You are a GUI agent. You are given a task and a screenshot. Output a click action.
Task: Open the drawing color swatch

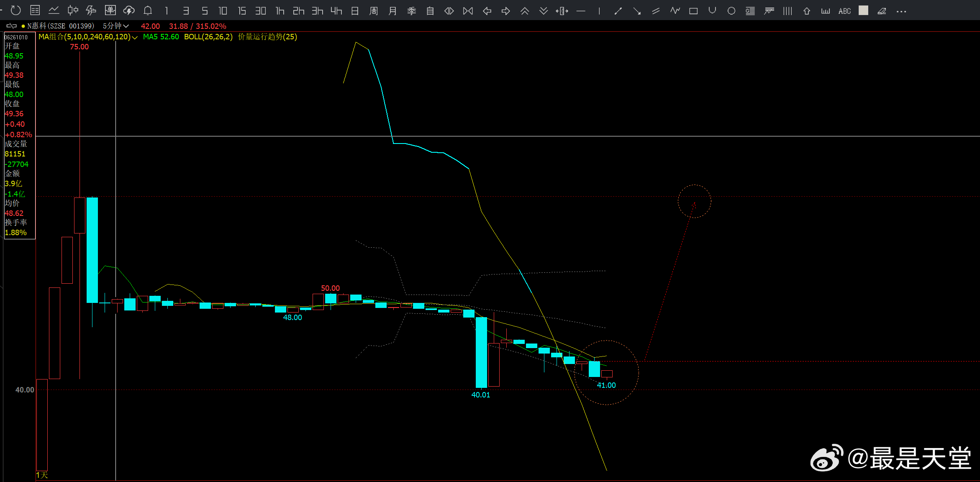pos(863,10)
